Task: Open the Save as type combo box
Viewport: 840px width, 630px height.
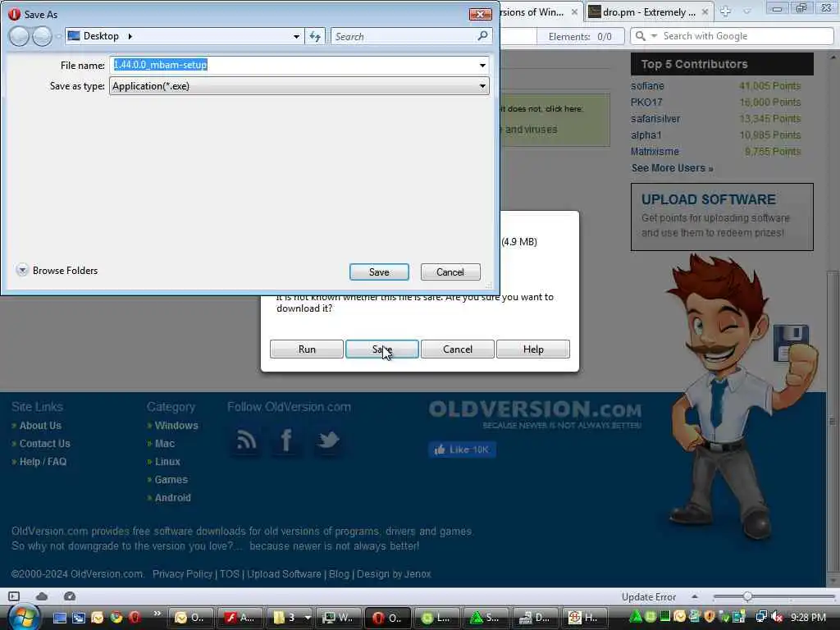Action: tap(299, 86)
